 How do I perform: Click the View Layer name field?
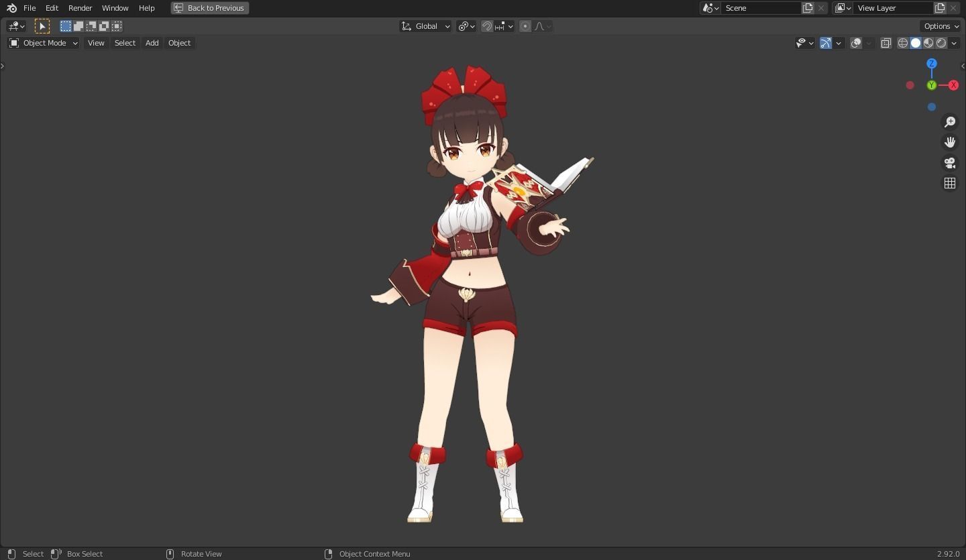pos(893,8)
